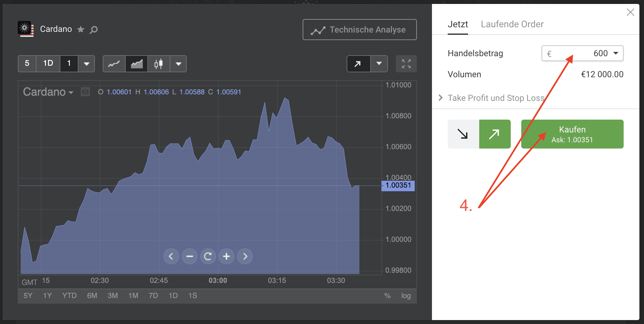Click the search magnifier next to Cardano
The height and width of the screenshot is (324, 644).
(x=94, y=30)
